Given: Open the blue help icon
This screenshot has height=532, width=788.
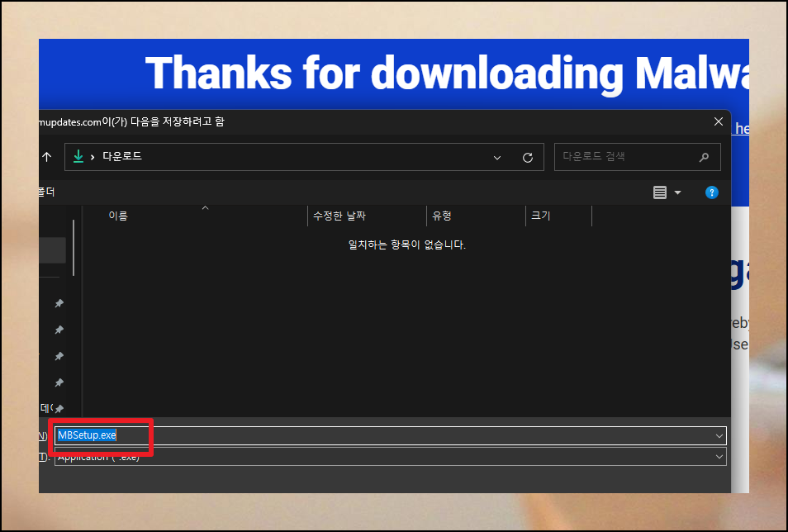Looking at the screenshot, I should tap(712, 192).
